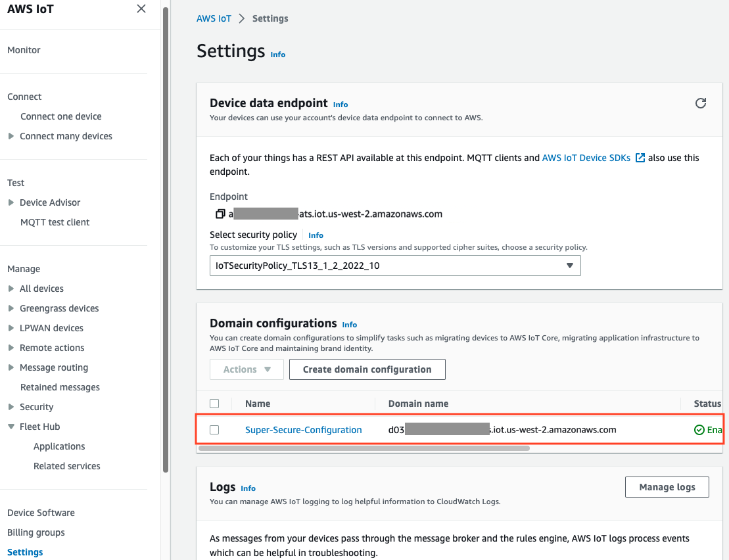Click the refresh icon in Device data endpoint
Image resolution: width=729 pixels, height=560 pixels.
tap(700, 103)
